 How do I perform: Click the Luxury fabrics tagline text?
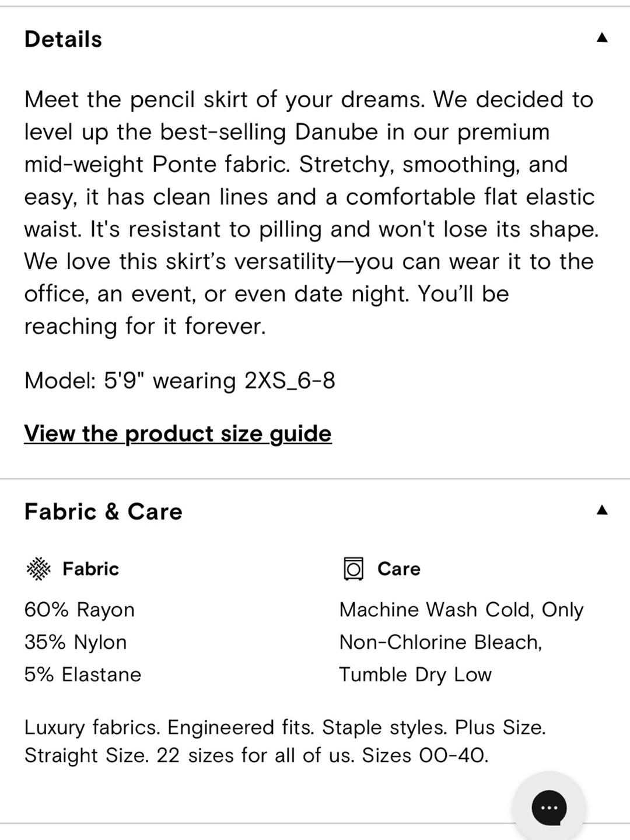(x=285, y=741)
